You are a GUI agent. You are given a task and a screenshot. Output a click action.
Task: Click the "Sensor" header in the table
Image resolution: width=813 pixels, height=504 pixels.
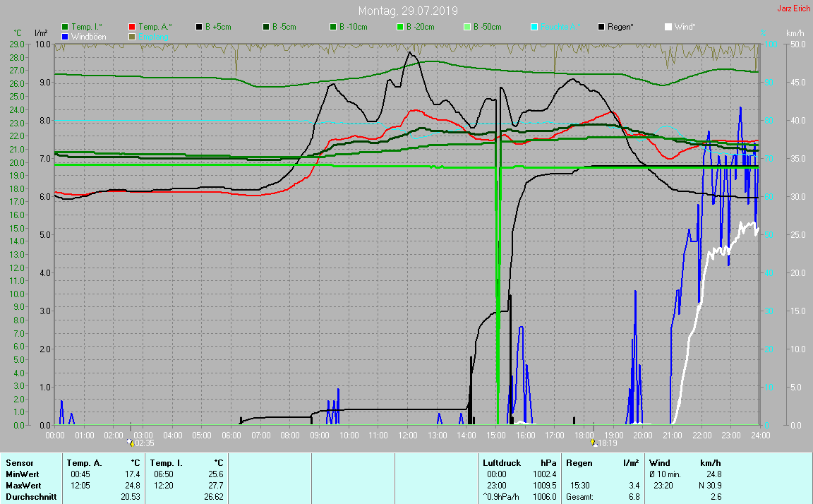coord(20,463)
